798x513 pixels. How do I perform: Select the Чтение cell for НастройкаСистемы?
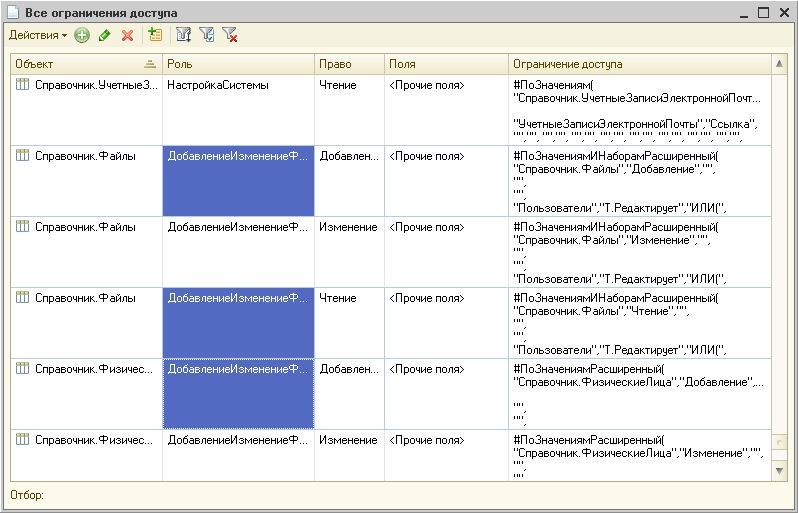(349, 110)
